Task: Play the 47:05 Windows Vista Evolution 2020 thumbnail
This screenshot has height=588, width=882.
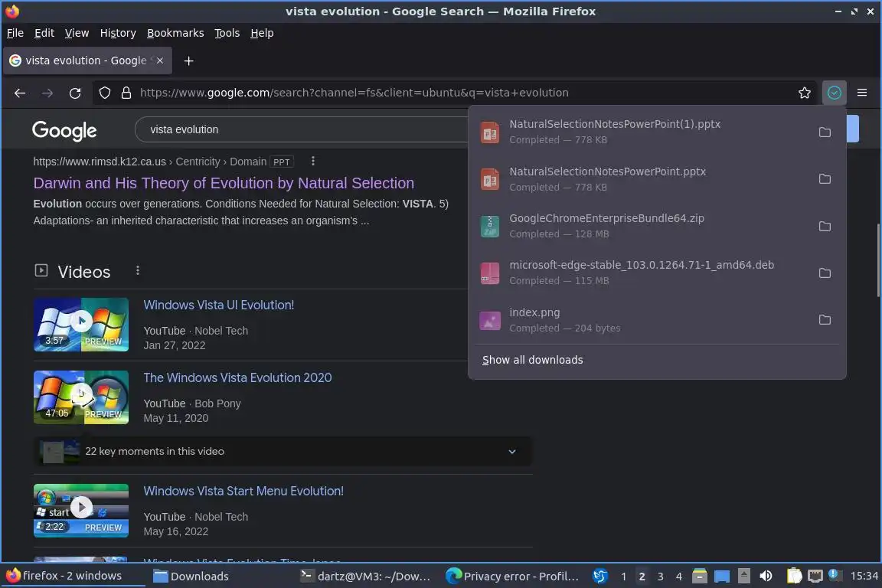Action: click(81, 397)
